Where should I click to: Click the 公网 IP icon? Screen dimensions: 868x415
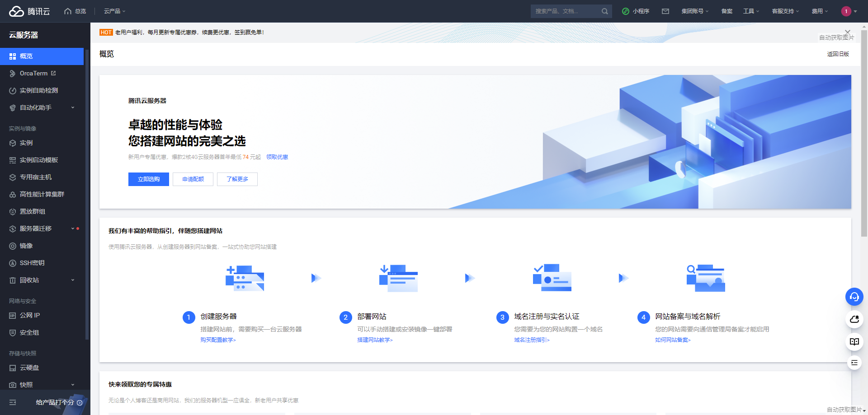[x=13, y=316]
